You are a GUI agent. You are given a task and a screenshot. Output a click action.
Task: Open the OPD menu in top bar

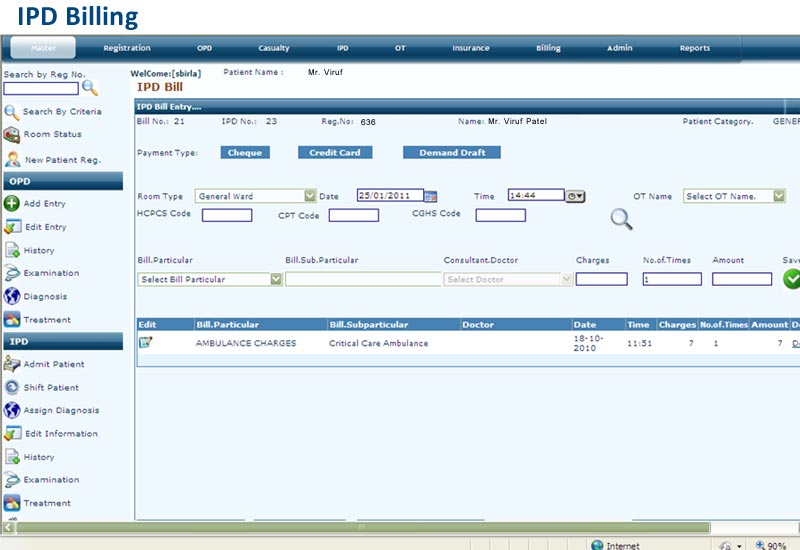pos(205,48)
